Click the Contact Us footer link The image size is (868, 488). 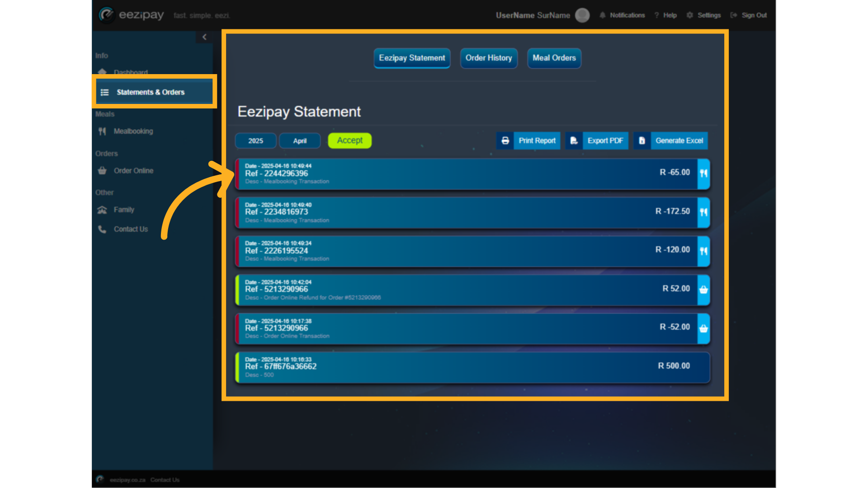click(x=165, y=480)
